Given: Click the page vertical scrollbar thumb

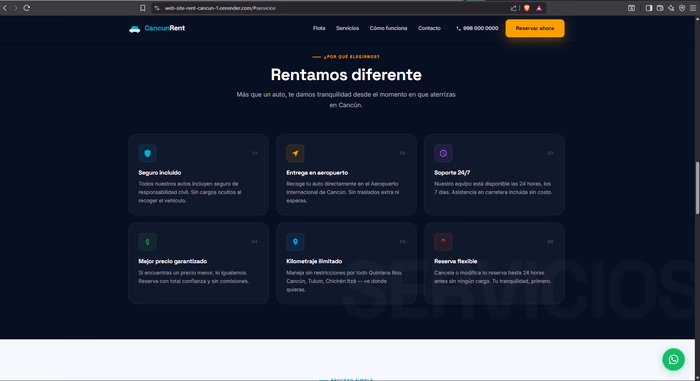Looking at the screenshot, I should click(697, 188).
